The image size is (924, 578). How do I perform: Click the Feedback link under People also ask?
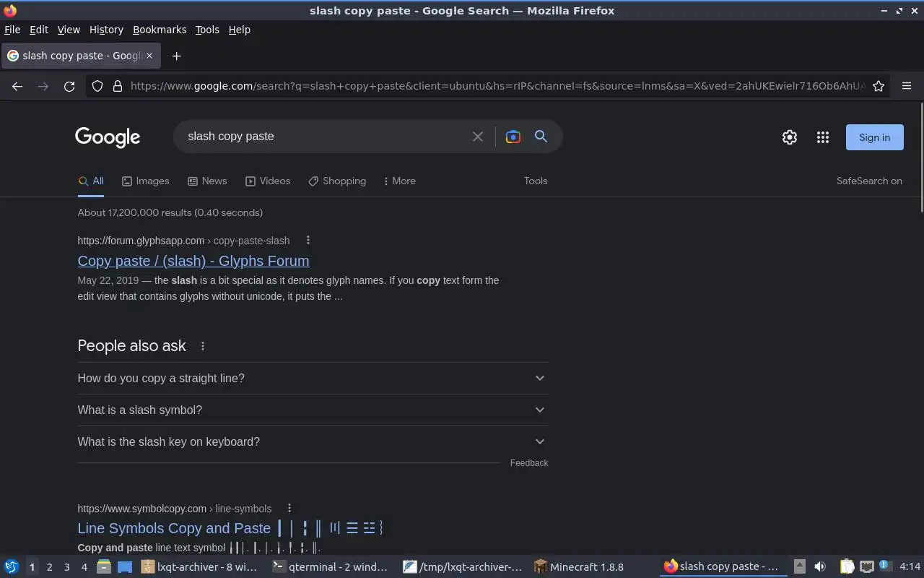tap(529, 463)
